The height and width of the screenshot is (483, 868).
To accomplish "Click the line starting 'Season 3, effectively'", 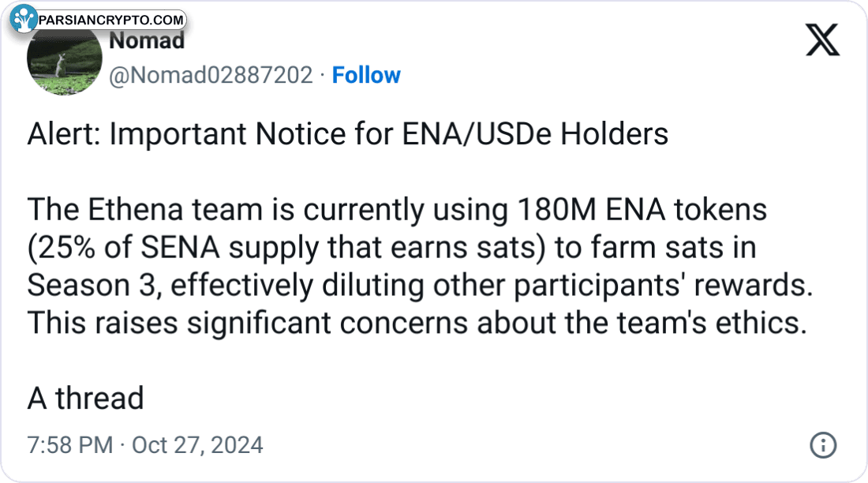I will pos(419,285).
